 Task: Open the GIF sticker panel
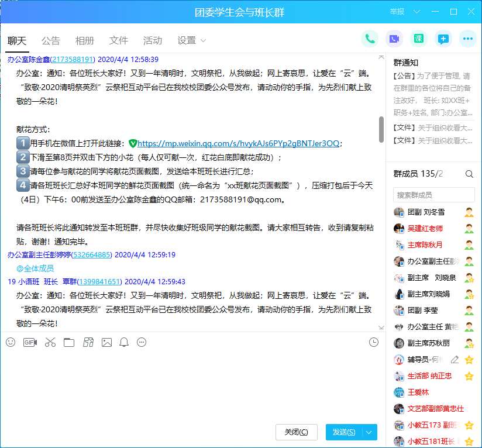click(30, 343)
